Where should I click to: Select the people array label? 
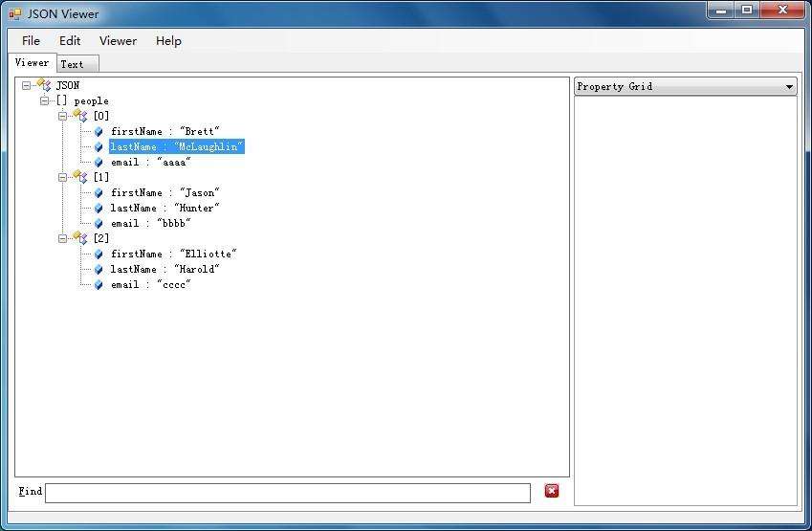(x=91, y=101)
